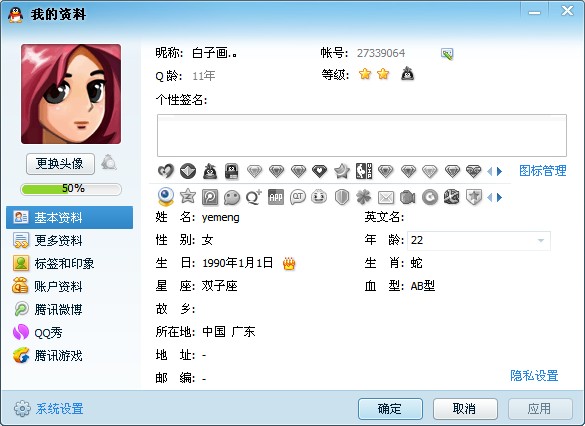Open the 隐私设置 link

pyautogui.click(x=534, y=375)
